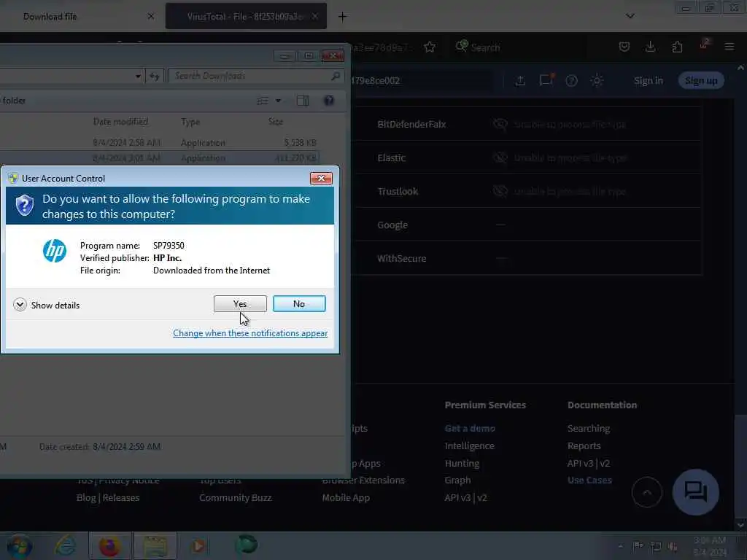Click the eye icon beside Elastic
The width and height of the screenshot is (747, 560).
click(x=500, y=157)
